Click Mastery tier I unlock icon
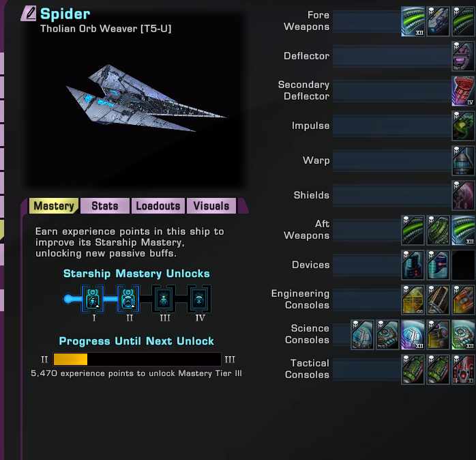The image size is (476, 460). point(93,299)
